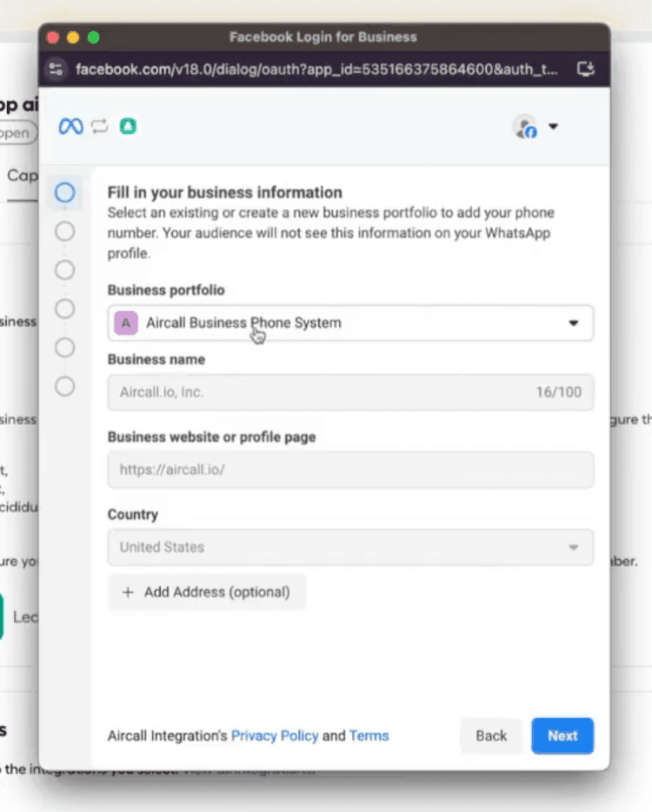Click the exchange arrows icon beside the Meta logo
This screenshot has width=652, height=812.
pyautogui.click(x=98, y=126)
